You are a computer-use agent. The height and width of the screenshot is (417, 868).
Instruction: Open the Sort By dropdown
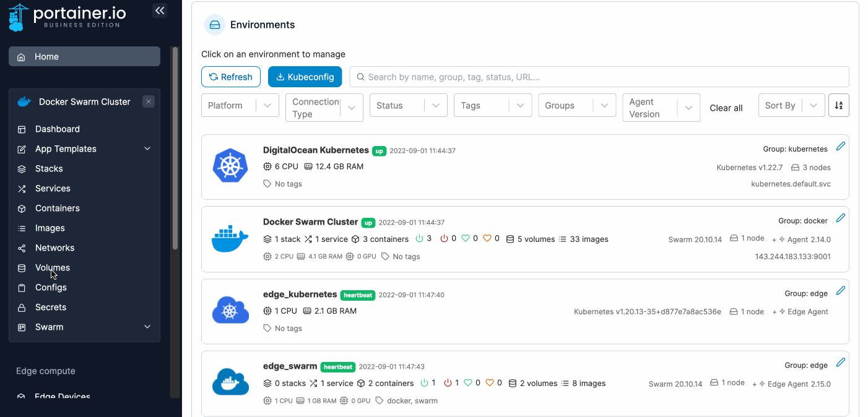[791, 106]
